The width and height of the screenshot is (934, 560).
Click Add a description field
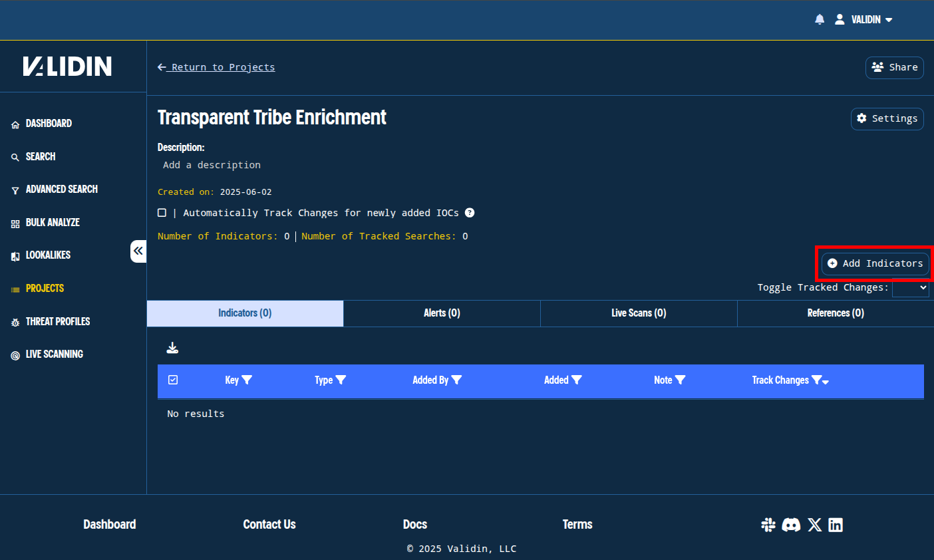[212, 165]
